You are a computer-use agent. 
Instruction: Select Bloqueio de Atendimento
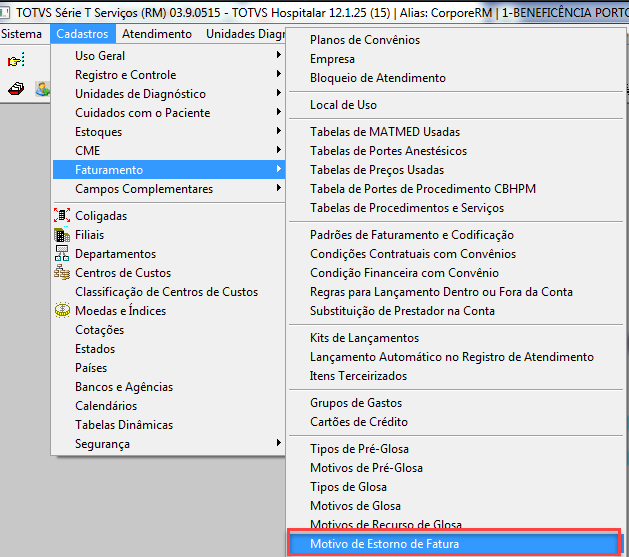456,78
